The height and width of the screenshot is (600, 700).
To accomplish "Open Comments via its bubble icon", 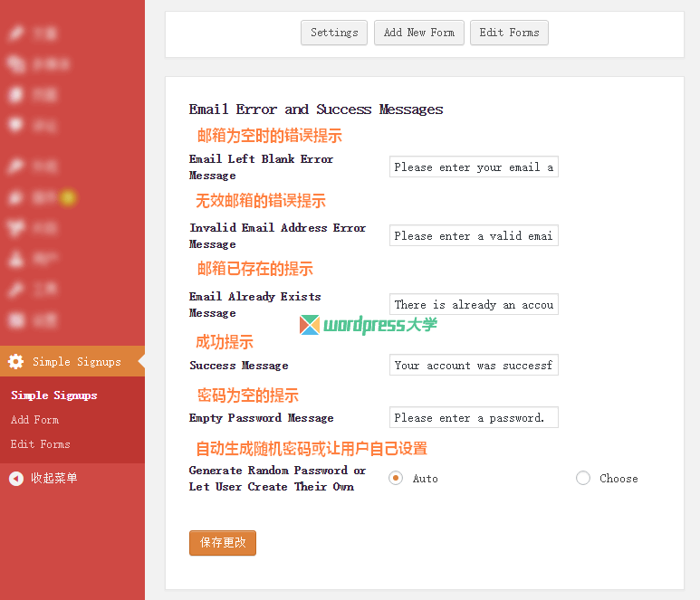I will tap(15, 125).
